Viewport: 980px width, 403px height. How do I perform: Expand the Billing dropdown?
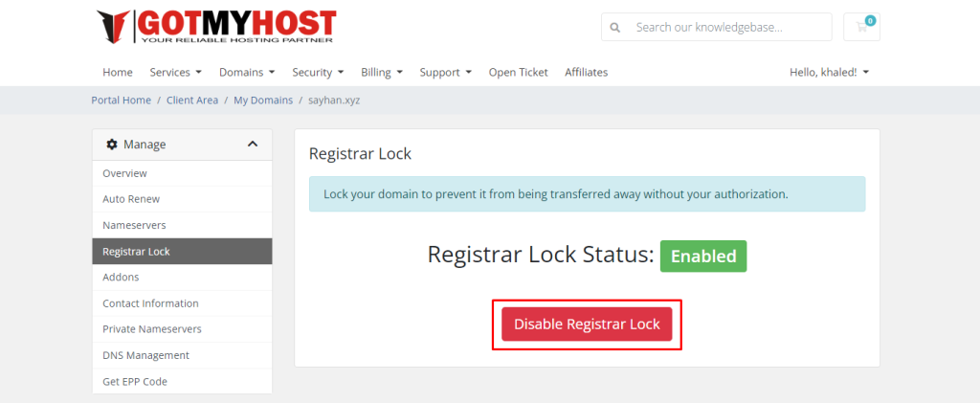[382, 72]
